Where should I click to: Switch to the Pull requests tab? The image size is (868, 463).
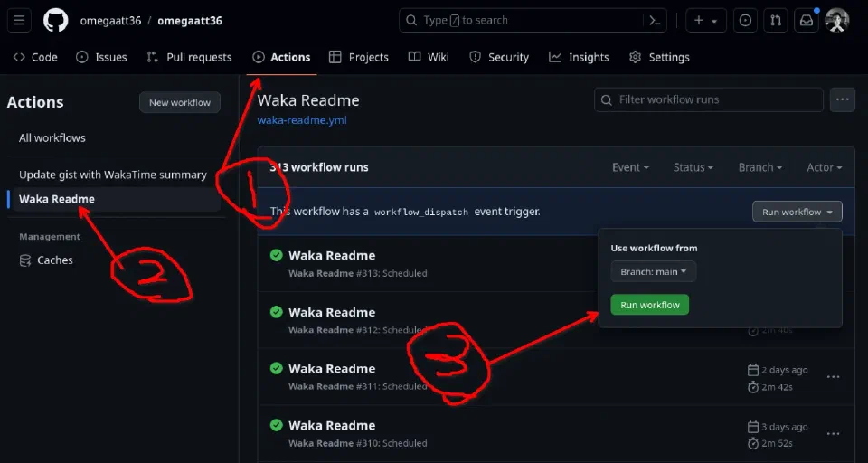189,57
